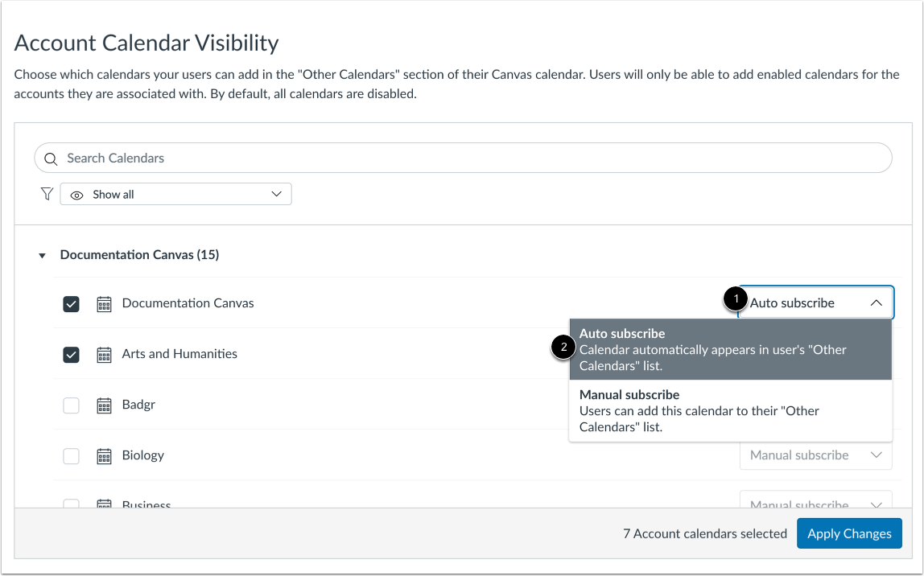The height and width of the screenshot is (576, 924).
Task: Click the calendar icon beside Arts and Humanities
Action: [x=104, y=354]
